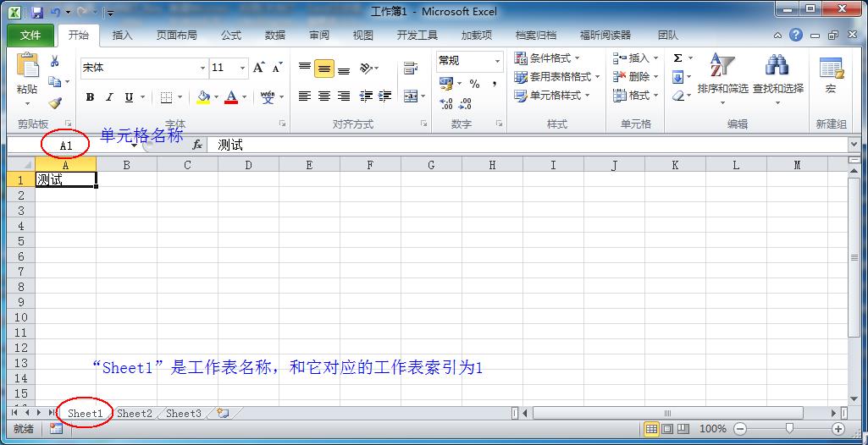Open the font name dropdown (宋体)
Image resolution: width=868 pixels, height=445 pixels.
202,68
